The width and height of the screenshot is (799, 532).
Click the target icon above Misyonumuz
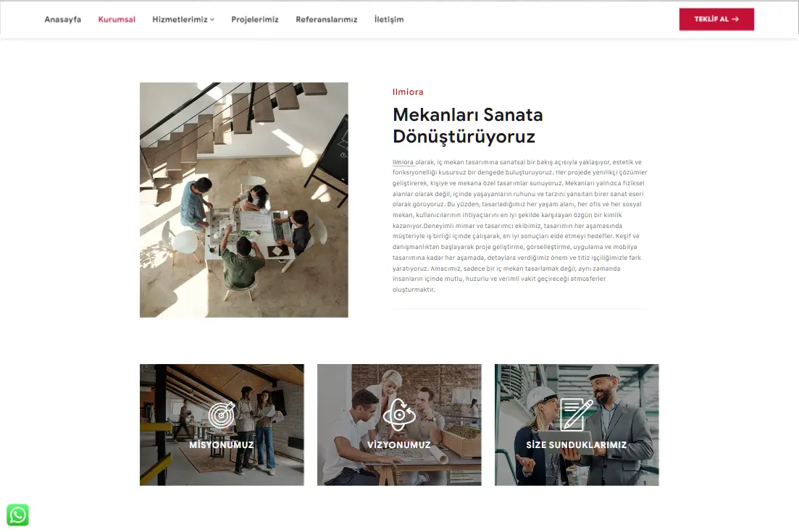(x=222, y=415)
